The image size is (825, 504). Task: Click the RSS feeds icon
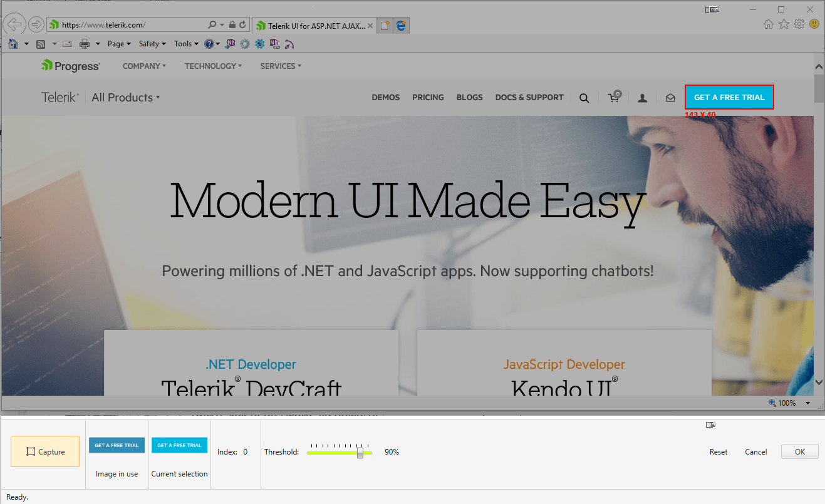pos(41,44)
